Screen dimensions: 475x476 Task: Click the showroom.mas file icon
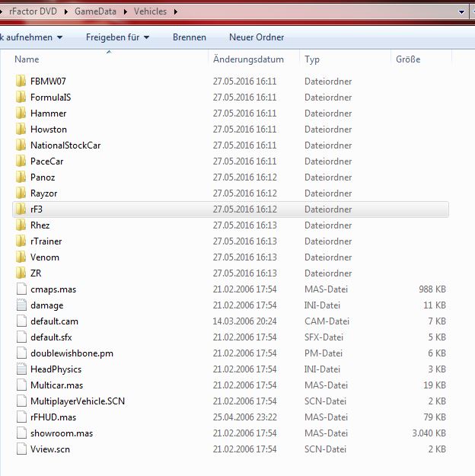[21, 433]
